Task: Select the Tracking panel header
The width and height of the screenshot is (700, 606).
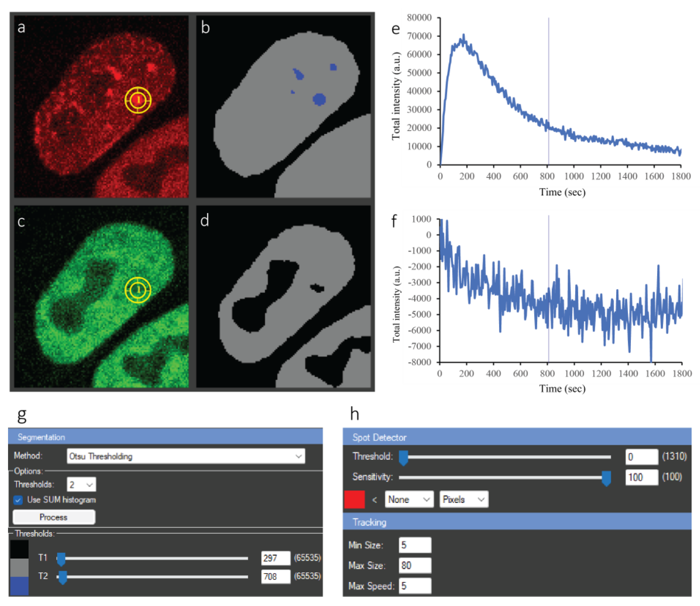Action: click(517, 522)
